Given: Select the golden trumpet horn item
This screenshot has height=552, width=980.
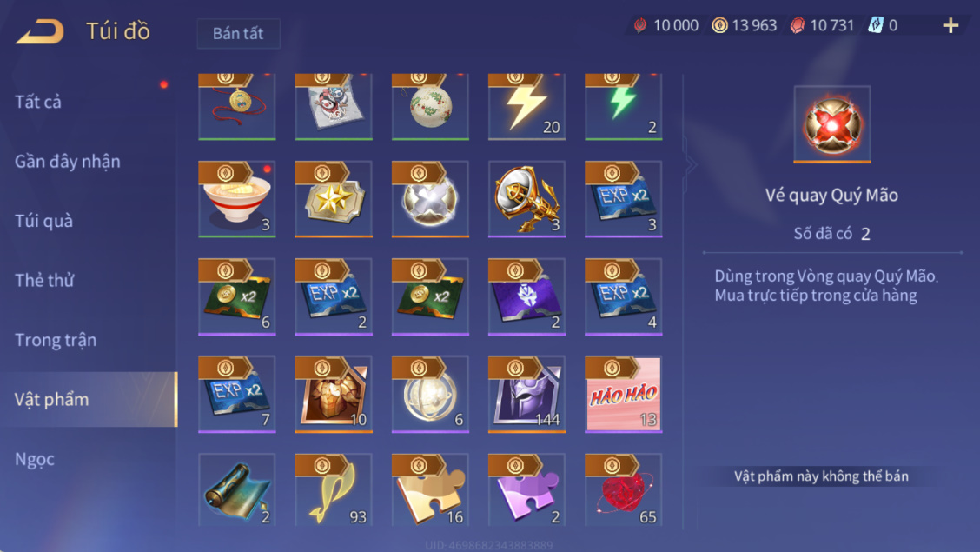Looking at the screenshot, I should [526, 199].
